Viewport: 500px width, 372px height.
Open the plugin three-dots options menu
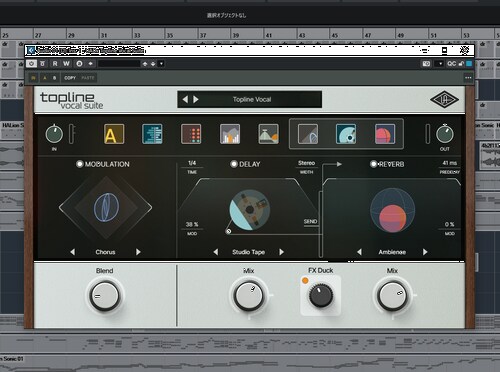point(468,78)
